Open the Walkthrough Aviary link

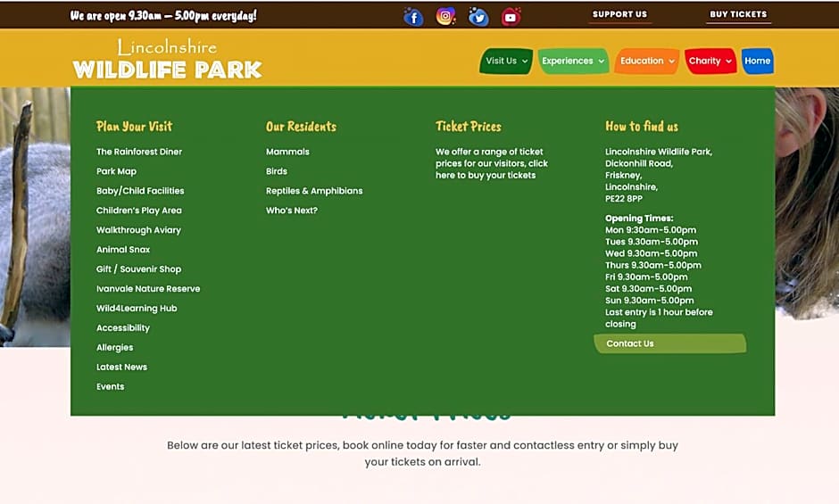click(138, 230)
